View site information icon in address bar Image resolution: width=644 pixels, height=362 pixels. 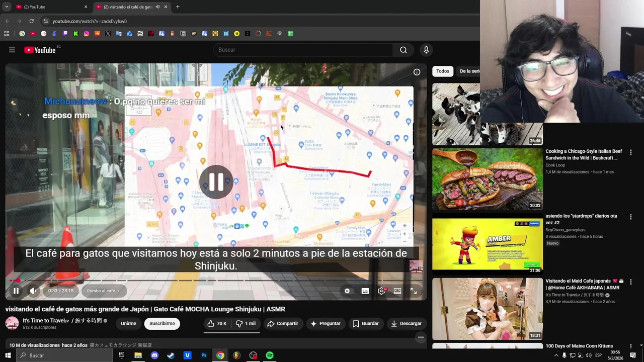(x=46, y=21)
